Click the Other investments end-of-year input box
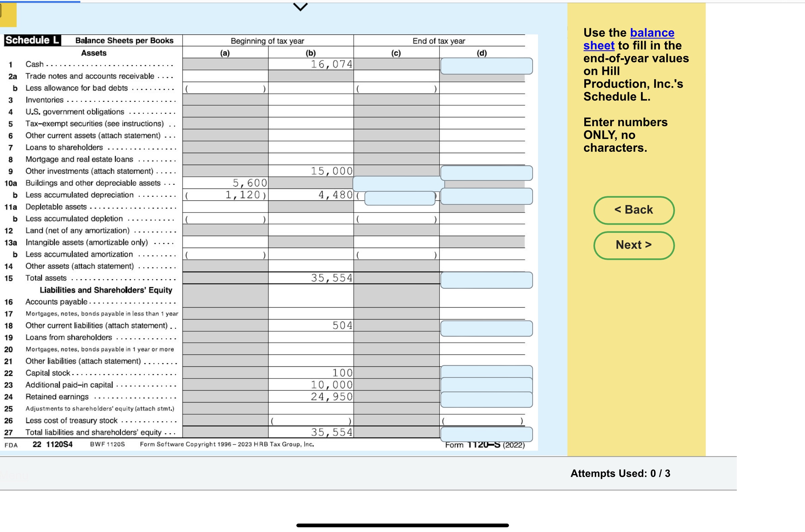The height and width of the screenshot is (532, 805). point(486,173)
